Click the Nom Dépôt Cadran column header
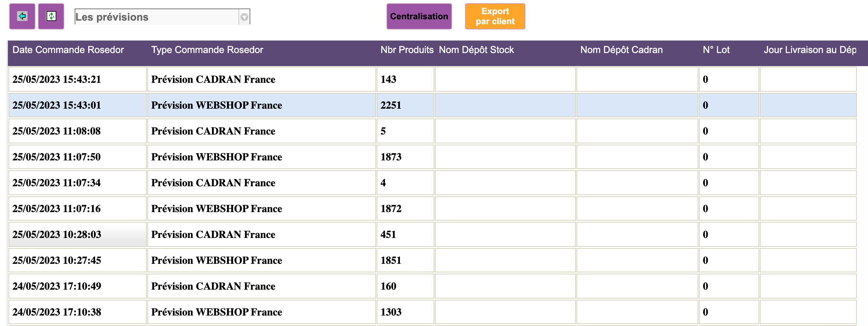This screenshot has width=868, height=326. [x=621, y=50]
